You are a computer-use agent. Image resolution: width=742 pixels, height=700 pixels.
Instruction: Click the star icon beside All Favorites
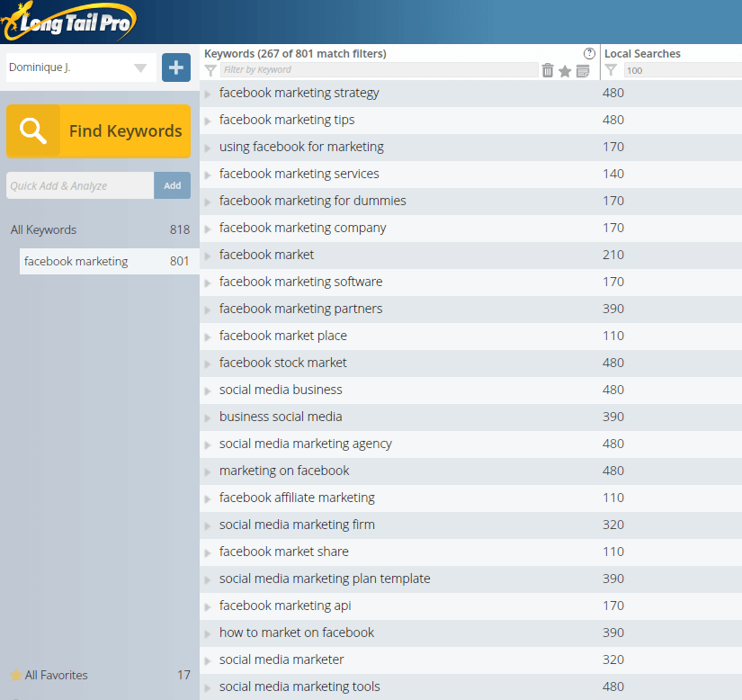(16, 675)
